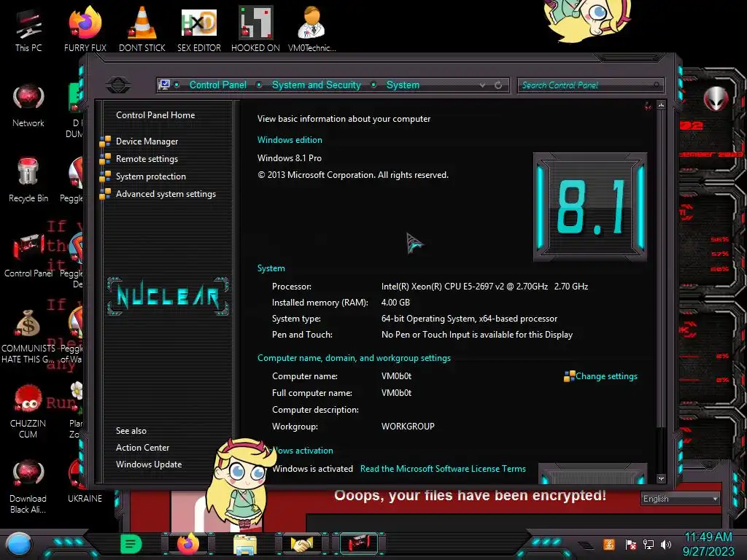Open the taskbar clock and date

click(708, 544)
